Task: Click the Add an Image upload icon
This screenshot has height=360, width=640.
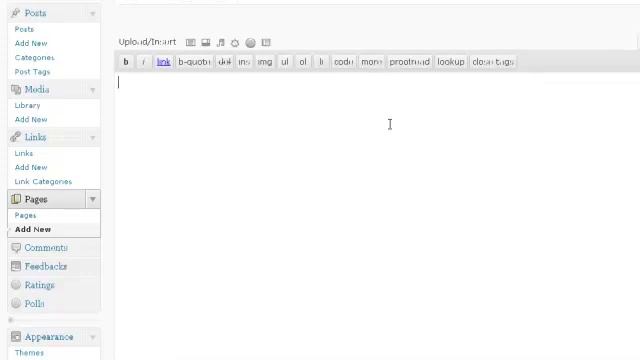Action: pyautogui.click(x=191, y=42)
